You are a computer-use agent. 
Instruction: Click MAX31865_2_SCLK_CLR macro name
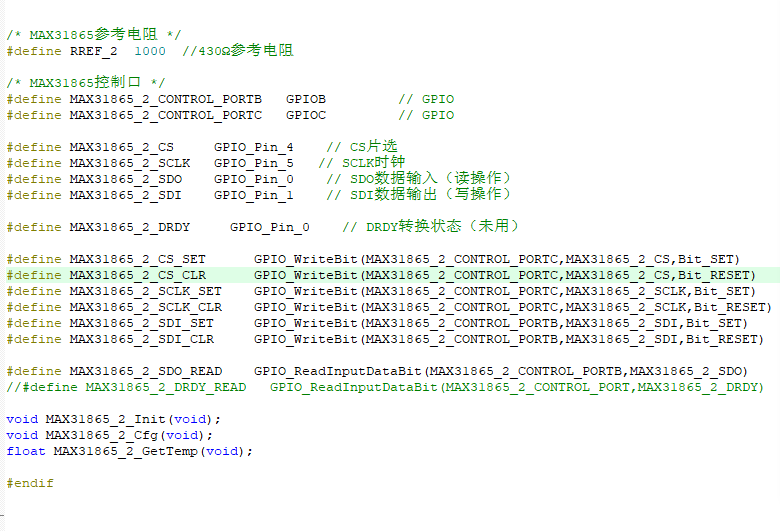(146, 308)
